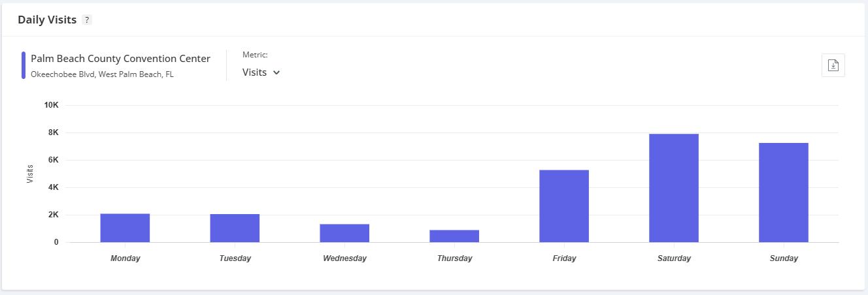Screen dimensions: 868x295
Task: Select the Saturday bar in chart
Action: coord(674,188)
